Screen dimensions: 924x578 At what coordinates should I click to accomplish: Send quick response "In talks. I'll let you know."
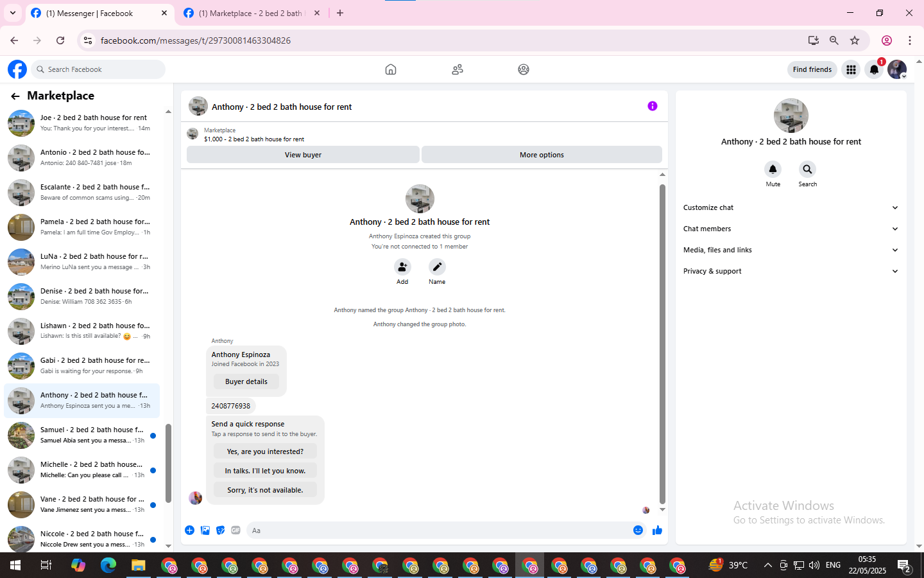click(265, 471)
